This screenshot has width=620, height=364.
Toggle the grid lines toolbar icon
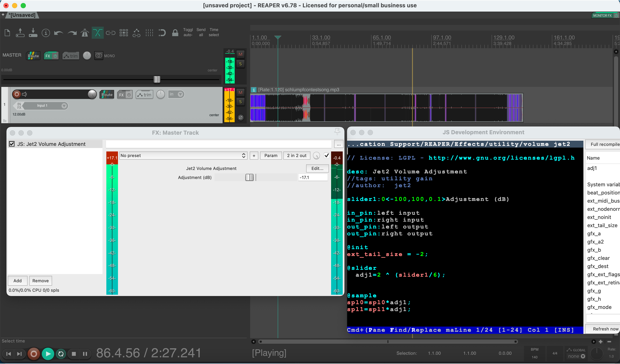[x=149, y=33]
